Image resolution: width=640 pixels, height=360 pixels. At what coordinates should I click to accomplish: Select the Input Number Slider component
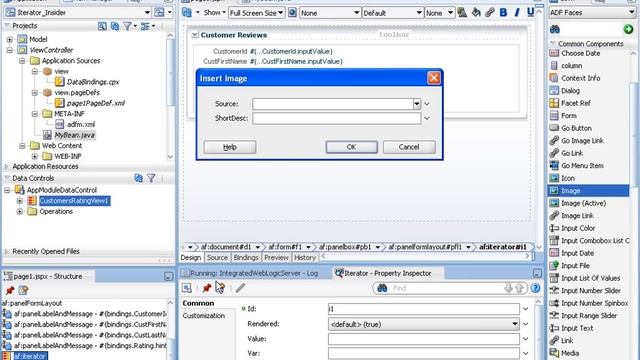tap(591, 291)
